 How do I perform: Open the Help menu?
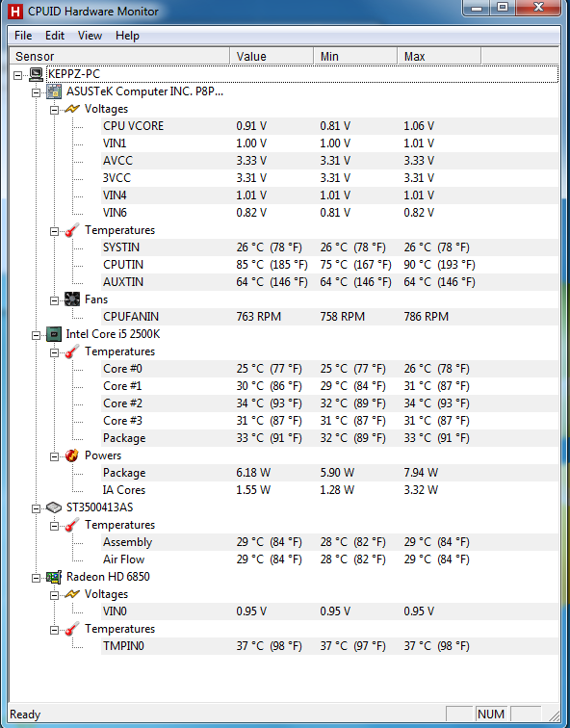pyautogui.click(x=127, y=36)
